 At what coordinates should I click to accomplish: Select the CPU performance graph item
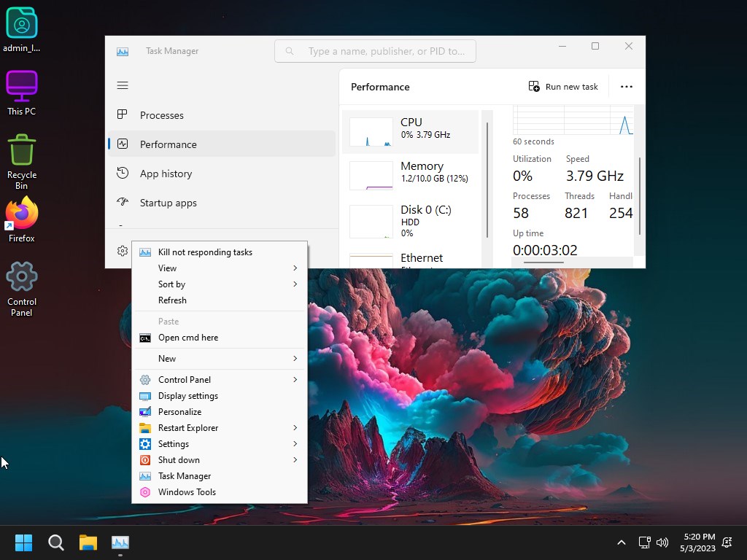point(410,132)
